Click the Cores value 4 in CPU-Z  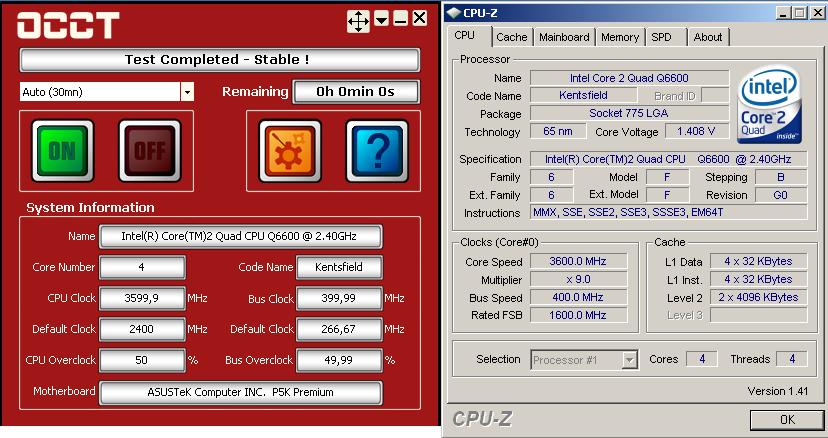(702, 359)
